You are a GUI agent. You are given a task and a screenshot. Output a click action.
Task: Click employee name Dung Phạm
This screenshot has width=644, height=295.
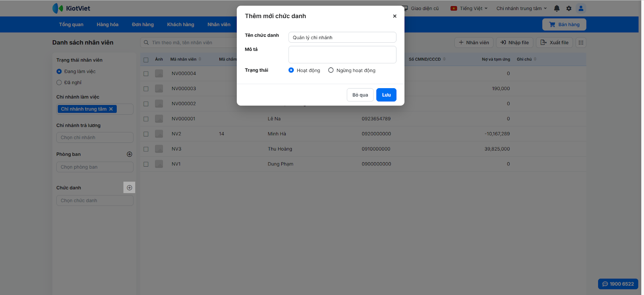(281, 164)
